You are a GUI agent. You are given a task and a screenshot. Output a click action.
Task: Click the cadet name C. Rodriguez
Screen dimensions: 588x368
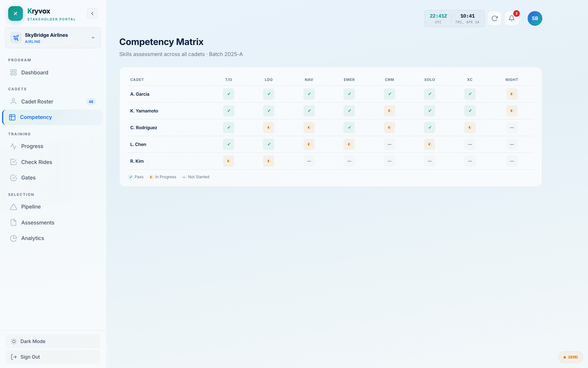144,128
